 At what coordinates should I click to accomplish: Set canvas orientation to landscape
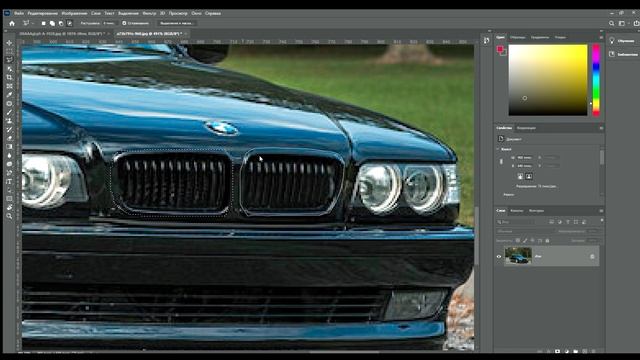coord(529,176)
